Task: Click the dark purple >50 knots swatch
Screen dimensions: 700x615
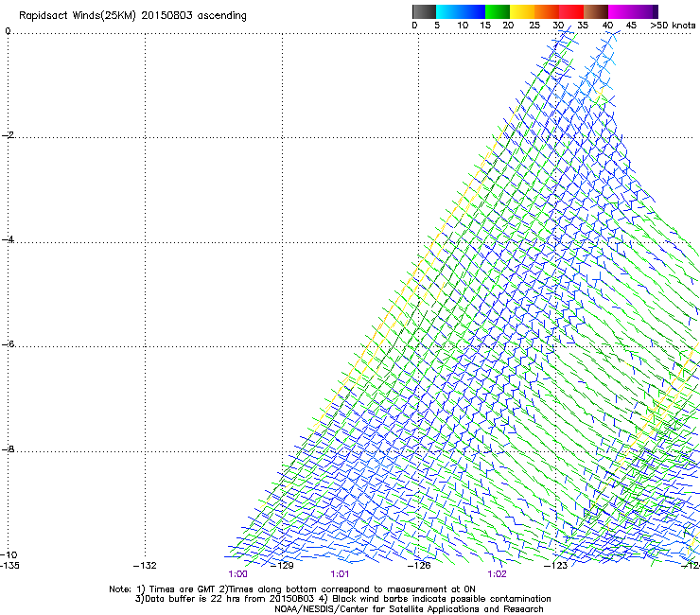Action: (656, 11)
